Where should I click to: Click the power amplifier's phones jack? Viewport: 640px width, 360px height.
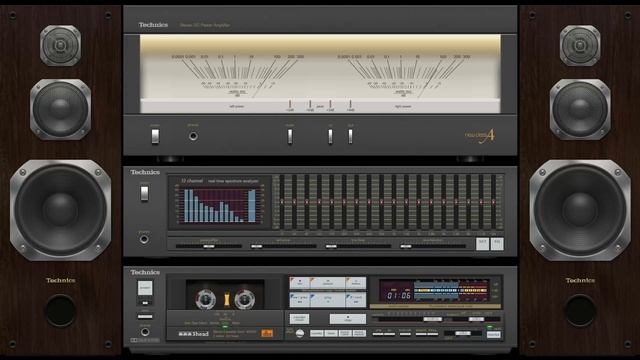pos(193,136)
